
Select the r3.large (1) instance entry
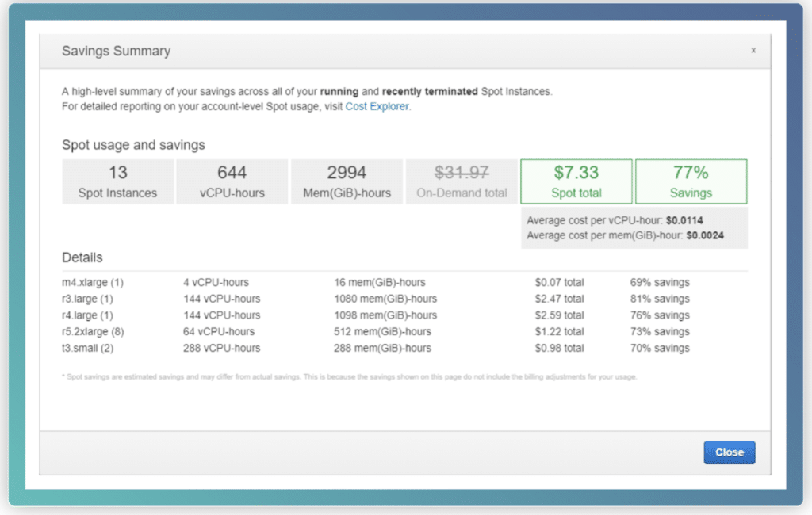pyautogui.click(x=87, y=299)
